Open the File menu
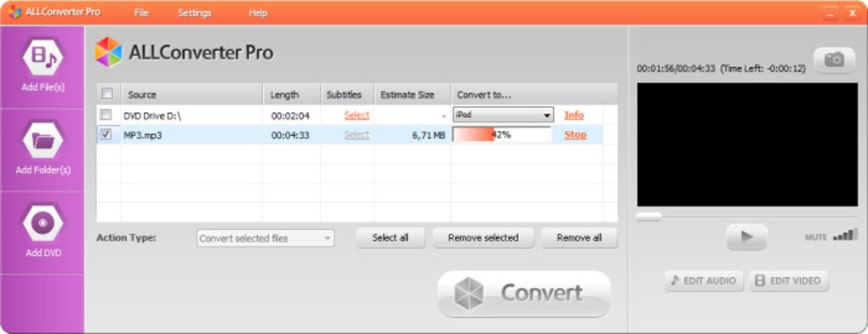 (142, 13)
